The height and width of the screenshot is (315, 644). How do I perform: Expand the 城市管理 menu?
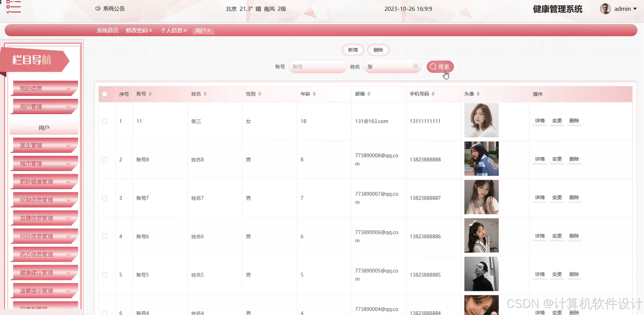[45, 164]
